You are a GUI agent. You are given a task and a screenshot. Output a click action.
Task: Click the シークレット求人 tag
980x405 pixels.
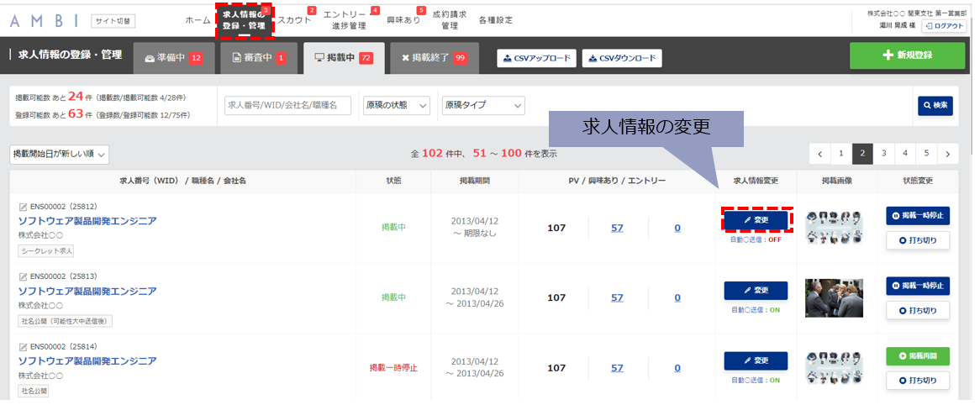point(47,251)
